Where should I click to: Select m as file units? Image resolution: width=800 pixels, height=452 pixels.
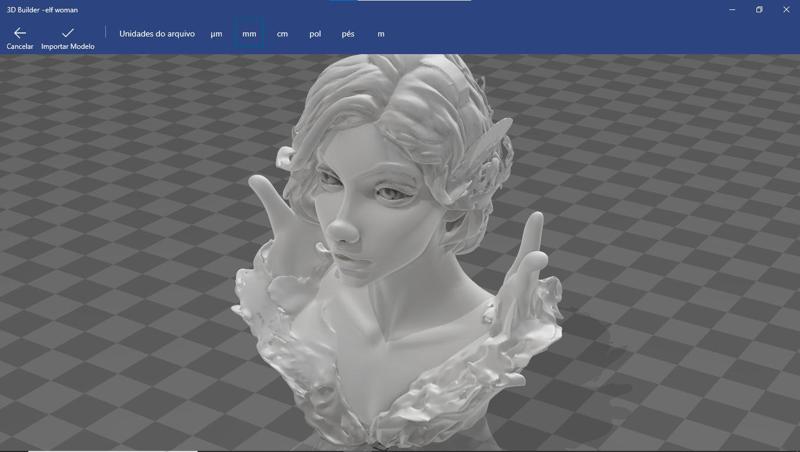pyautogui.click(x=381, y=34)
